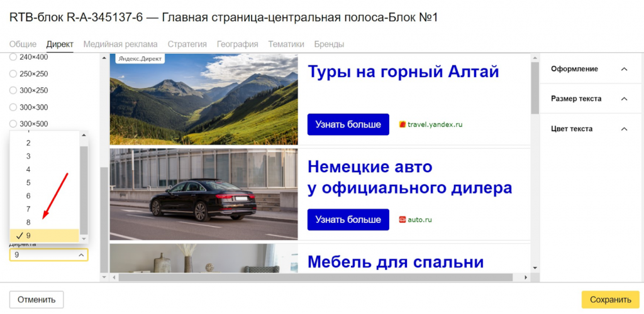644x314 pixels.
Task: Select option 7 in the dropdown list
Action: (45, 209)
